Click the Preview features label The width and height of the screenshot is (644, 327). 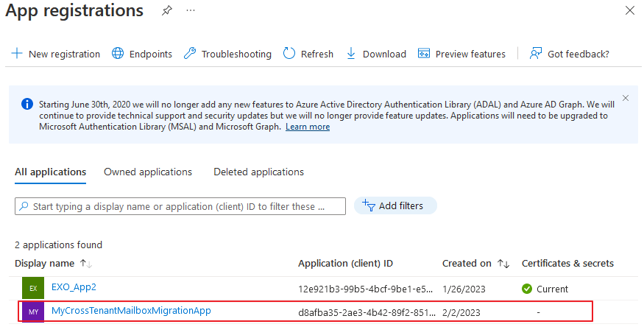pos(471,54)
